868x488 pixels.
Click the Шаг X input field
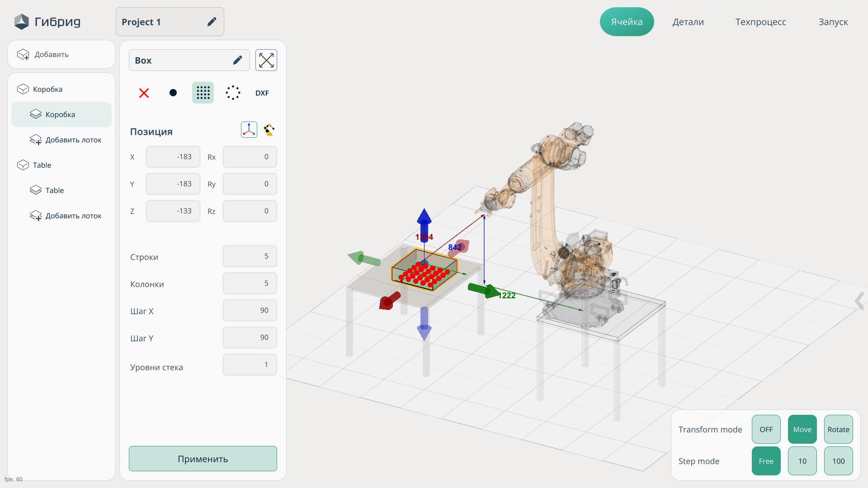coord(250,310)
